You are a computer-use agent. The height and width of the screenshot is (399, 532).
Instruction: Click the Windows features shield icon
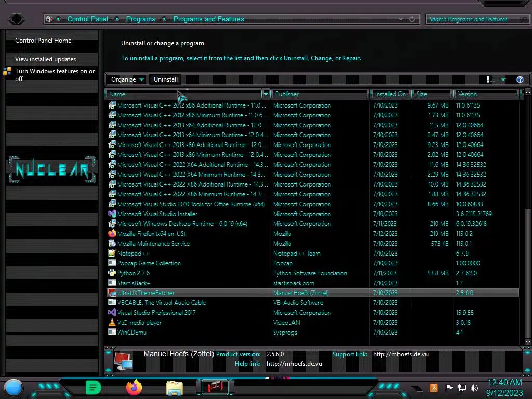click(x=7, y=71)
